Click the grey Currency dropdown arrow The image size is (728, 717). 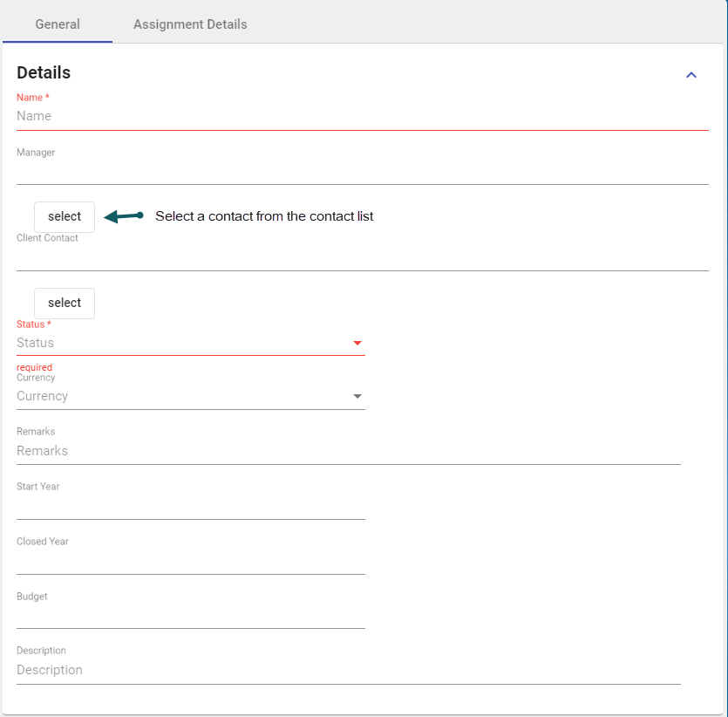pos(357,397)
